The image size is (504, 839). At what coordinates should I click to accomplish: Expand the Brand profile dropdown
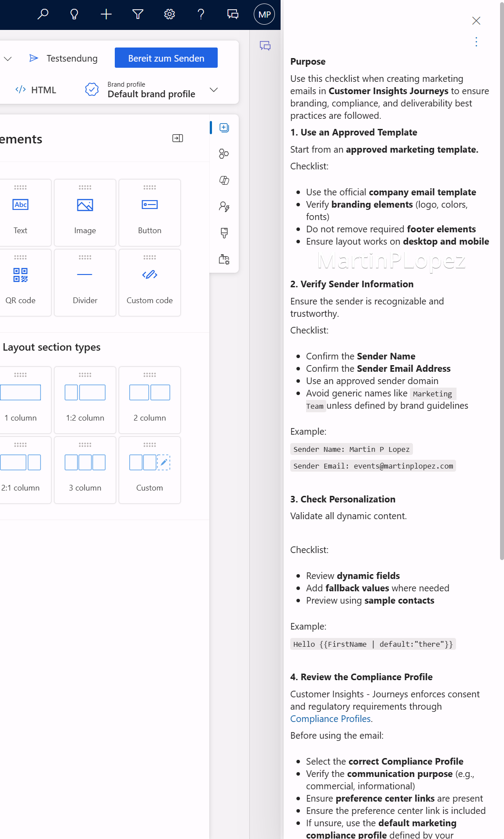[x=214, y=90]
